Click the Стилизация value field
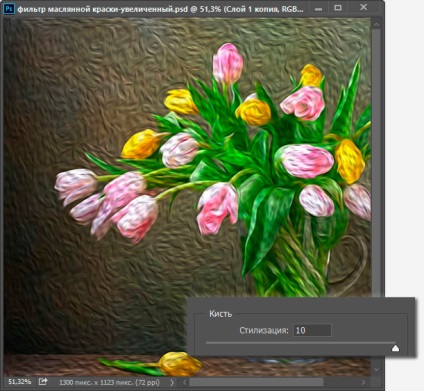The height and width of the screenshot is (391, 424). [x=312, y=330]
